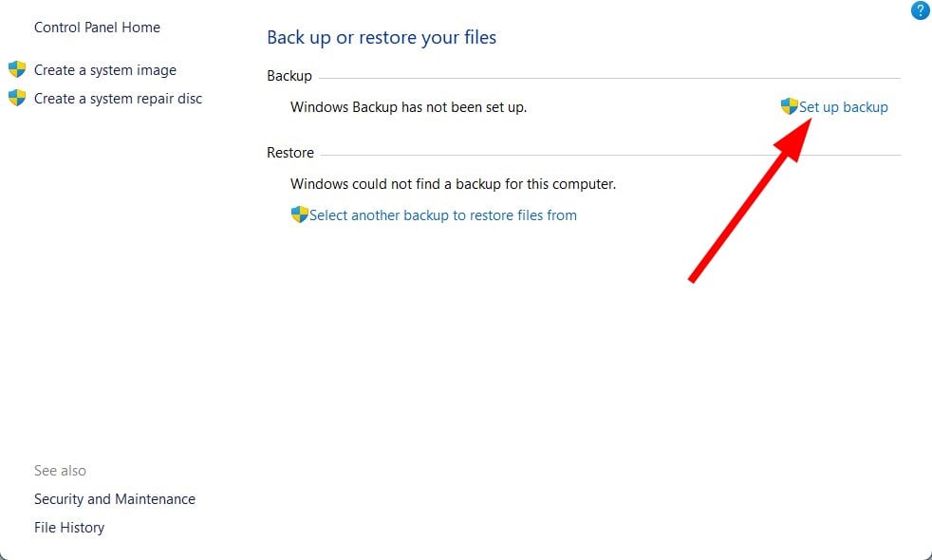The width and height of the screenshot is (932, 560).
Task: Choose Select another backup to restore files from
Action: 442,215
